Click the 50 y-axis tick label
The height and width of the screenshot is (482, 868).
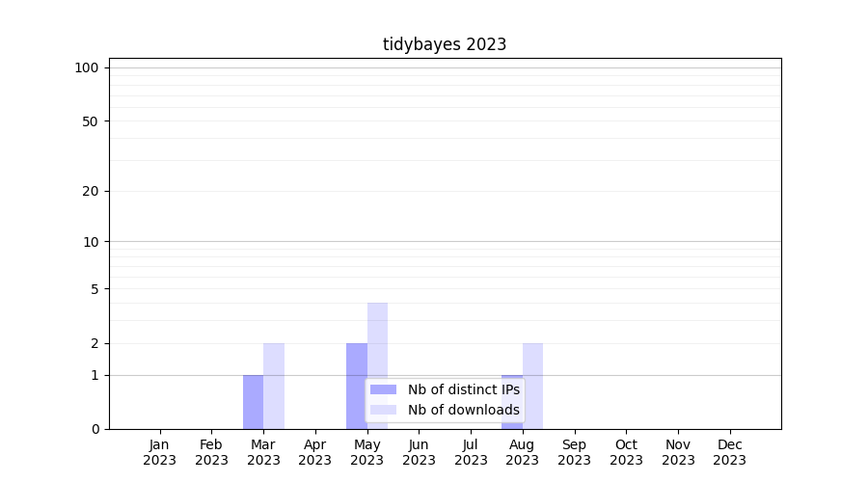click(91, 121)
